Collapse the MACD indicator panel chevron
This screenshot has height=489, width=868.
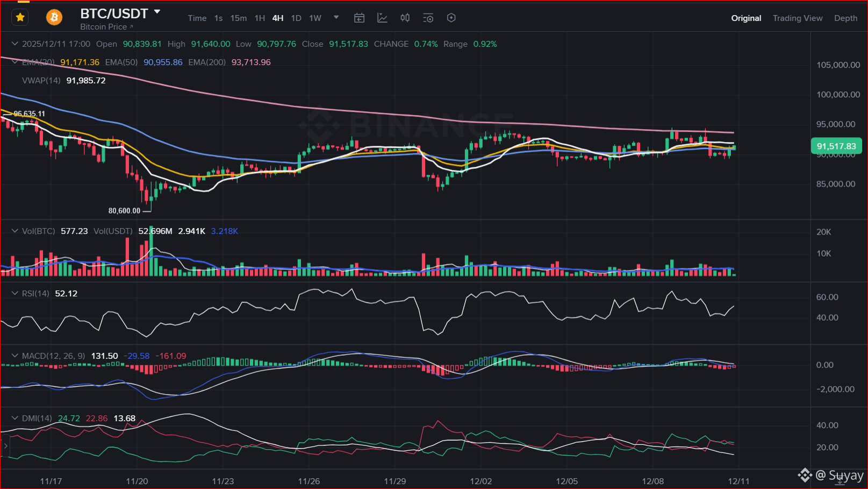pyautogui.click(x=15, y=356)
